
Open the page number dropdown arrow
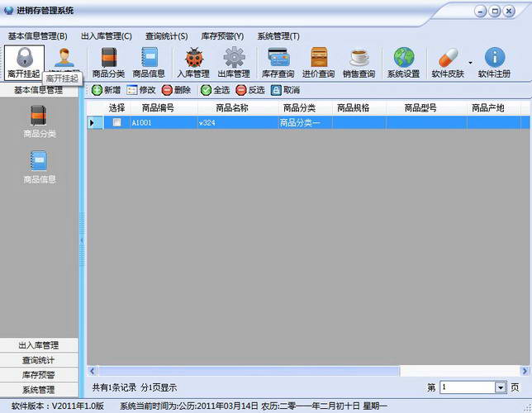click(x=501, y=387)
